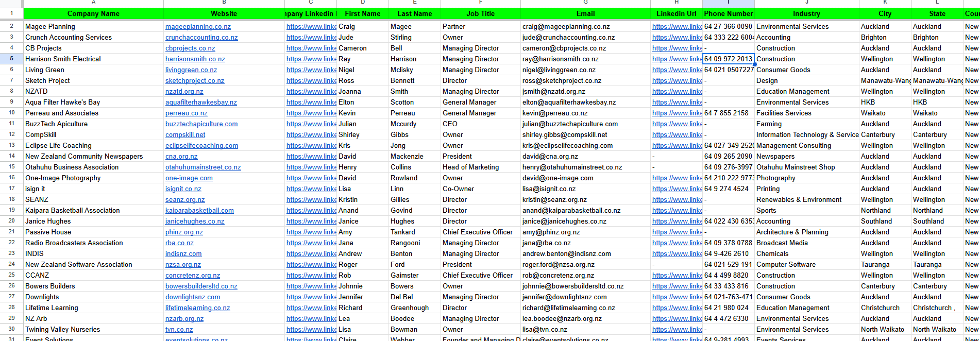
Task: Select last name cell Greenhough
Action: (x=415, y=308)
